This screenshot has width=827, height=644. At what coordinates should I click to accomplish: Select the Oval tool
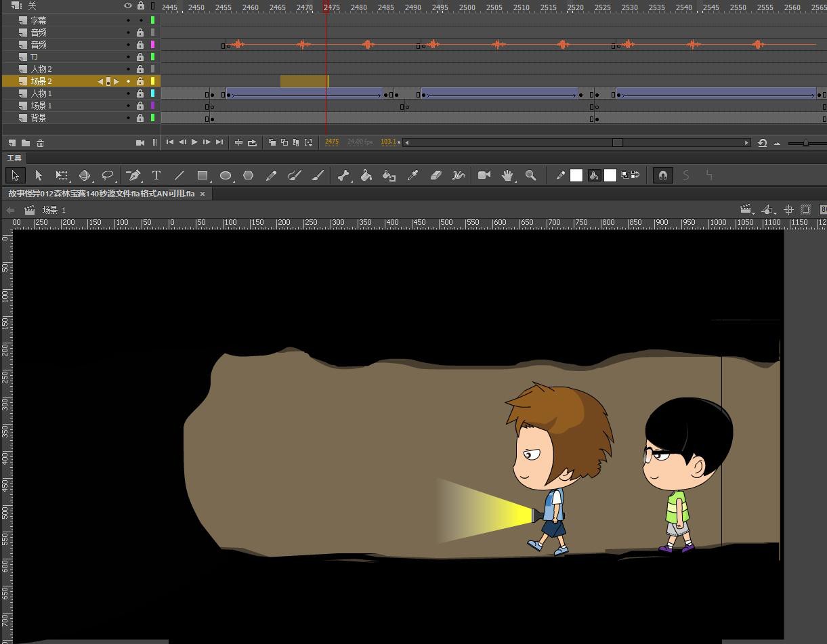226,175
